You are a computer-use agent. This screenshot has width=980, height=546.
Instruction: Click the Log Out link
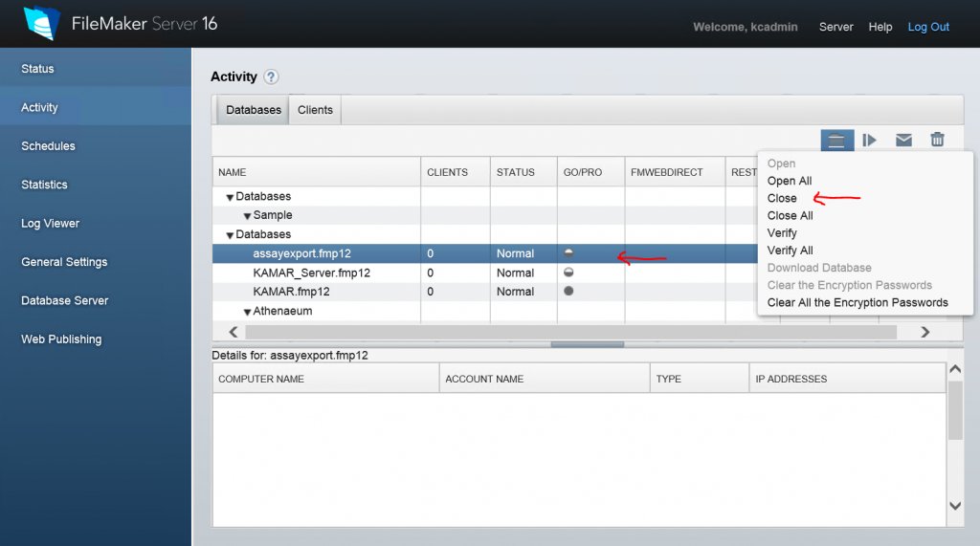tap(928, 27)
